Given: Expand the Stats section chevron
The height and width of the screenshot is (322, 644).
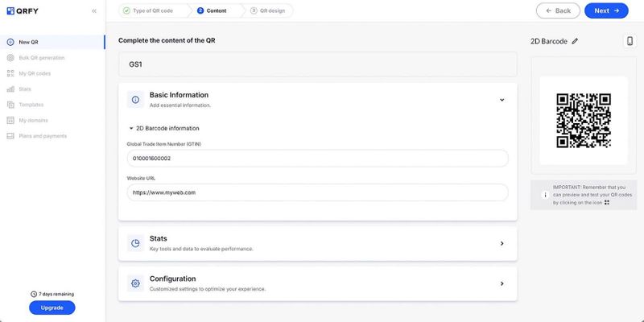Looking at the screenshot, I should coord(502,244).
